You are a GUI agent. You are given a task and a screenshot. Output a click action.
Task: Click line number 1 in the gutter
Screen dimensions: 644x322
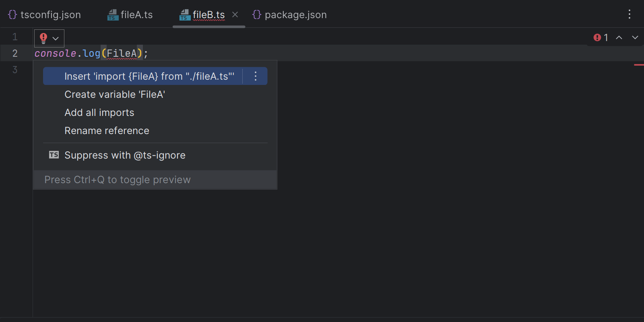[x=15, y=37]
